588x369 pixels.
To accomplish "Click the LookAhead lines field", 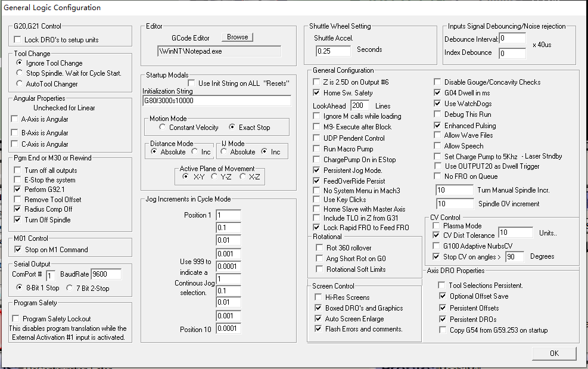I will (x=360, y=106).
